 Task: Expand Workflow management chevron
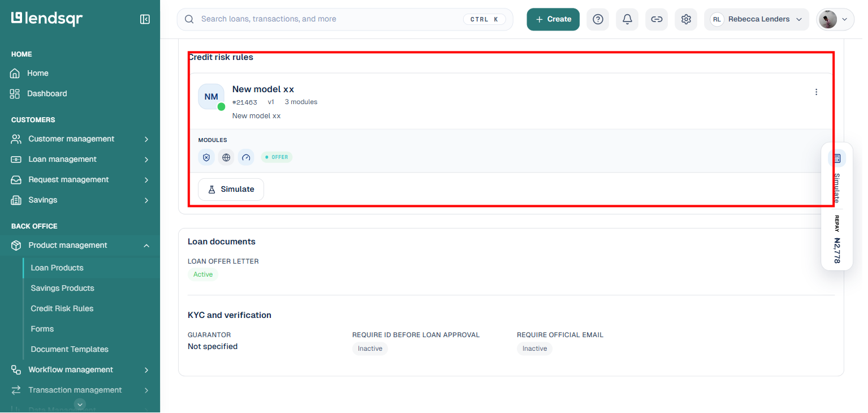point(146,370)
